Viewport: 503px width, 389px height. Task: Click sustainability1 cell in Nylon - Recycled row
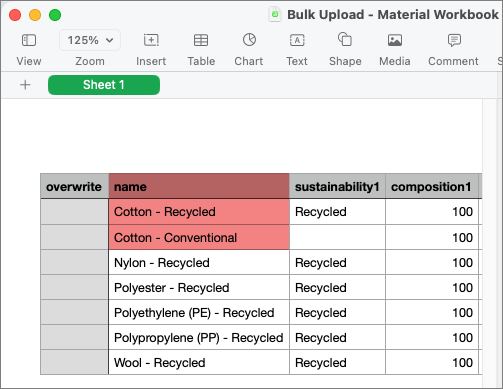(x=337, y=263)
